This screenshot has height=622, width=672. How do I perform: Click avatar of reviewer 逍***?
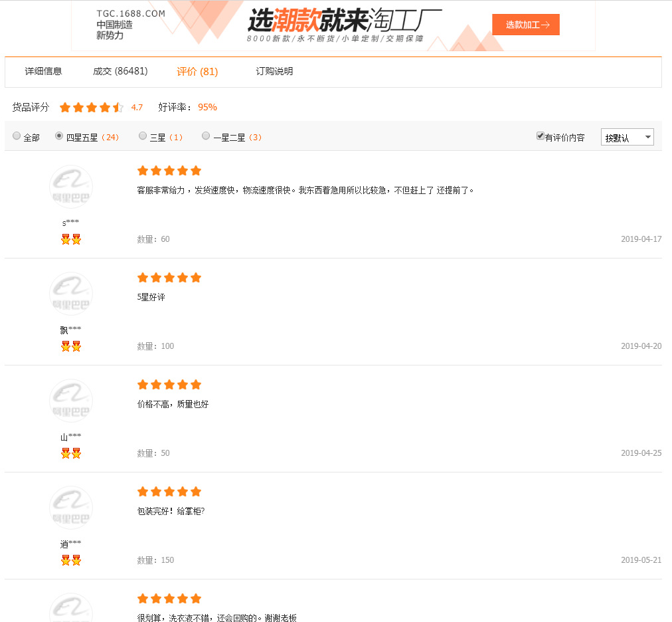[x=70, y=508]
